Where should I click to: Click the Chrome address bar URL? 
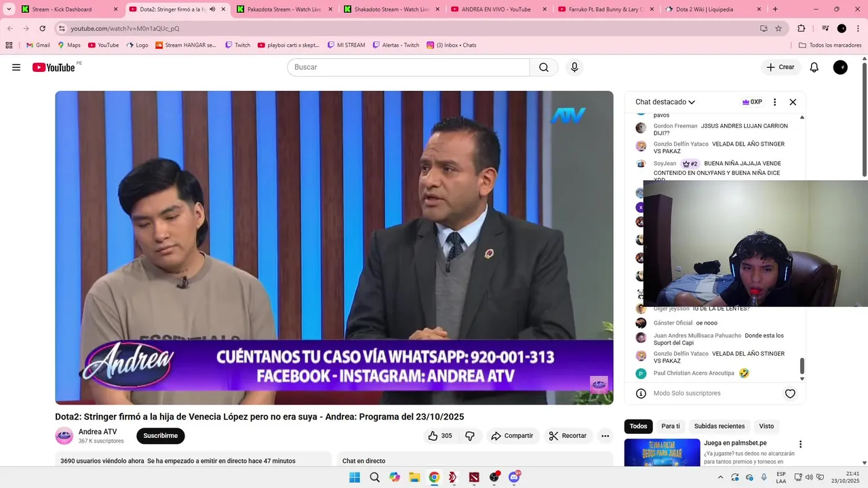click(x=125, y=28)
